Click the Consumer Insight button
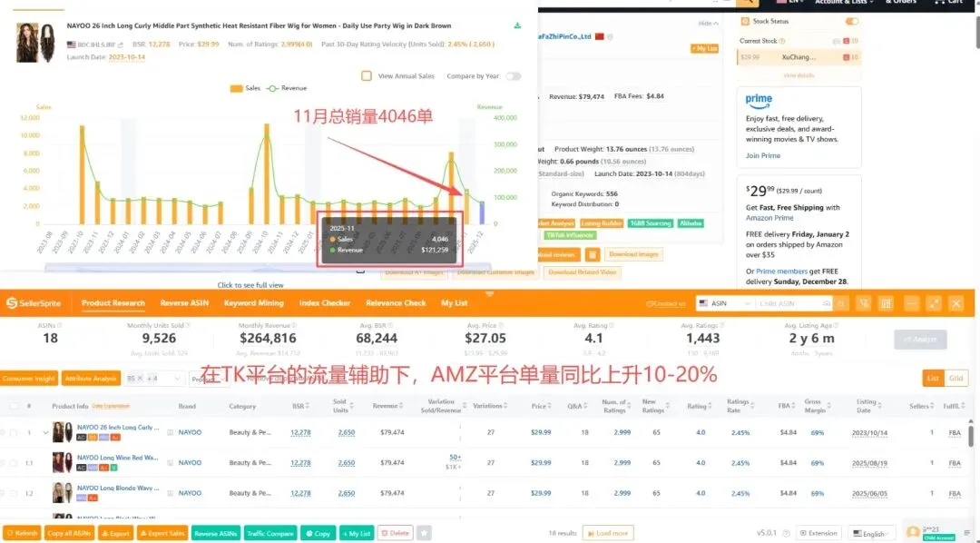980x543 pixels. point(29,379)
